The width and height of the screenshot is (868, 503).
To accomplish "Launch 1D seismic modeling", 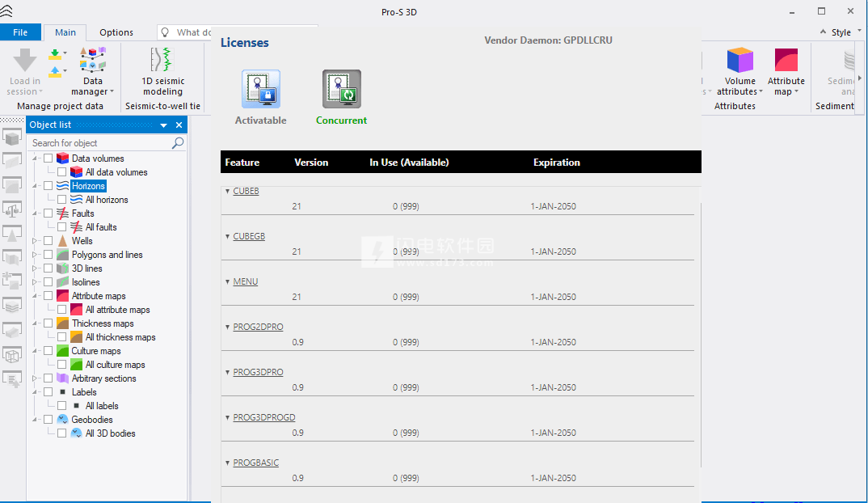I will pos(162,71).
